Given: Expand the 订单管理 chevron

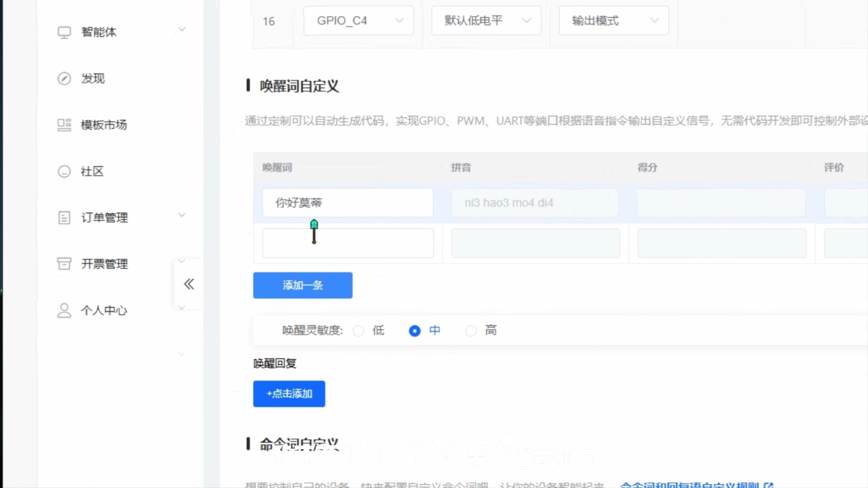Looking at the screenshot, I should click(182, 215).
